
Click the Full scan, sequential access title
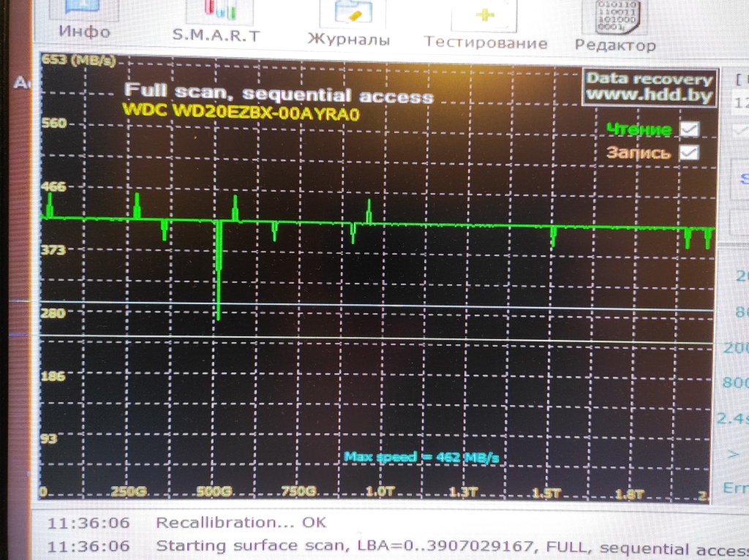[279, 93]
